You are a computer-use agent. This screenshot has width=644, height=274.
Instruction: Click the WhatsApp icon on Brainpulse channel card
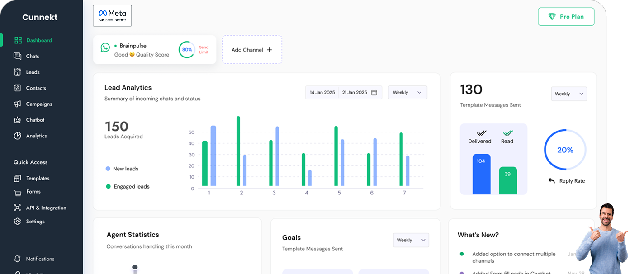(105, 47)
